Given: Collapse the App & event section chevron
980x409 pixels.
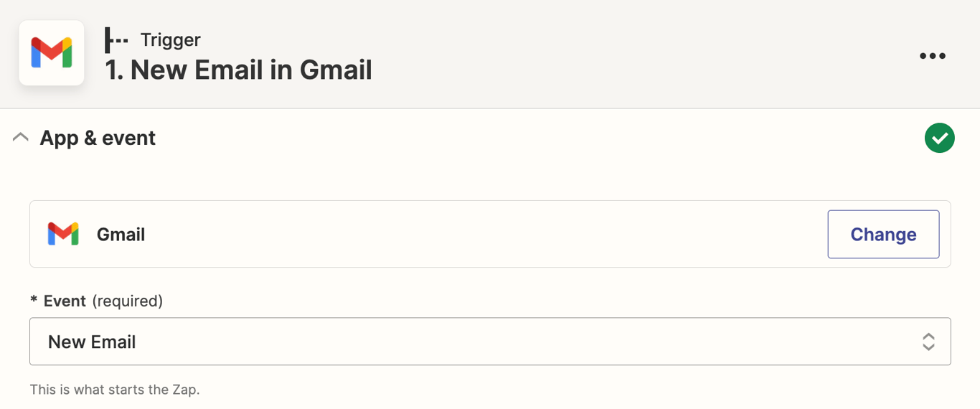Looking at the screenshot, I should 21,137.
